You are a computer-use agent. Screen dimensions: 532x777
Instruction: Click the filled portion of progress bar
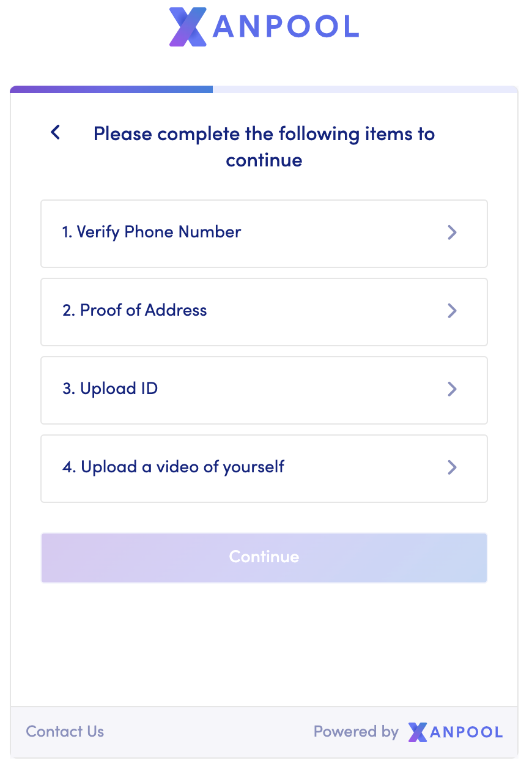coord(111,89)
